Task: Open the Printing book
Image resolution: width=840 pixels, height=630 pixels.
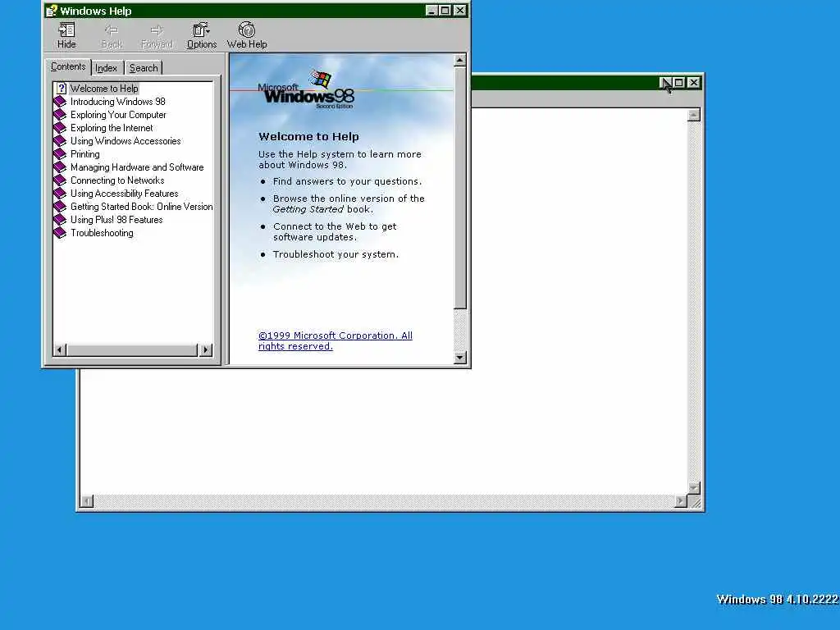Action: point(85,153)
